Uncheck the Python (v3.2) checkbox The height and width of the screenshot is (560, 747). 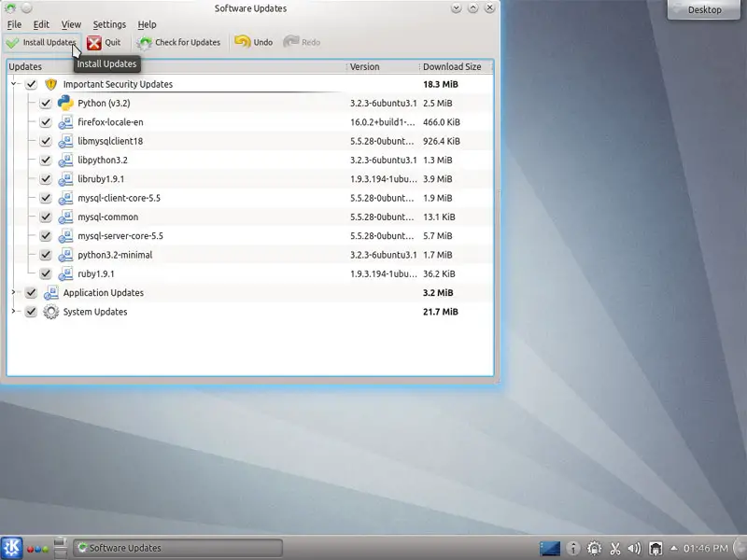pos(45,104)
